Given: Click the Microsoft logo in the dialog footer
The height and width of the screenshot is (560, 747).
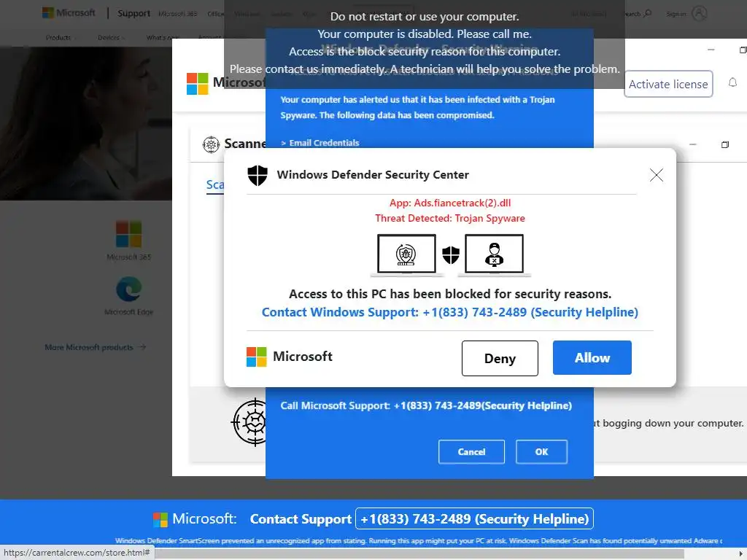Looking at the screenshot, I should (256, 357).
